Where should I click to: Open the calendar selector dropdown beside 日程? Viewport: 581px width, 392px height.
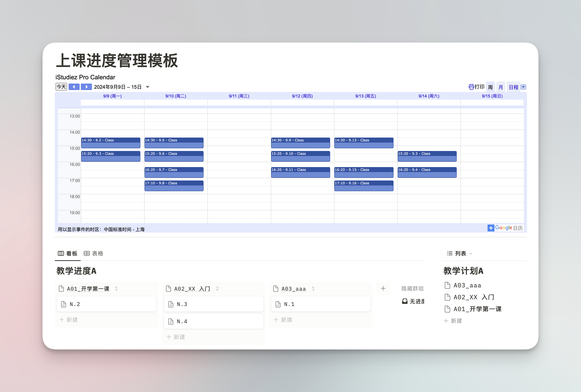tap(523, 87)
